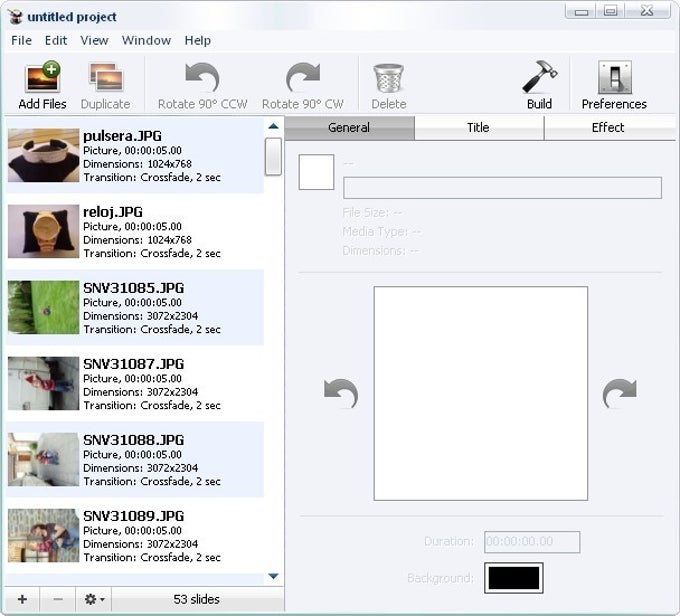Image resolution: width=680 pixels, height=616 pixels.
Task: Select the SNV31085.JPG thumbnail
Action: [43, 307]
